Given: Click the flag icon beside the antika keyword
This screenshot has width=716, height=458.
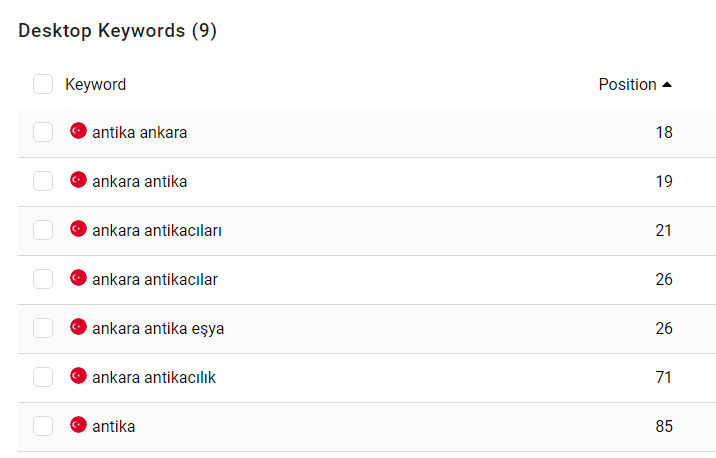Looking at the screenshot, I should click(x=78, y=425).
